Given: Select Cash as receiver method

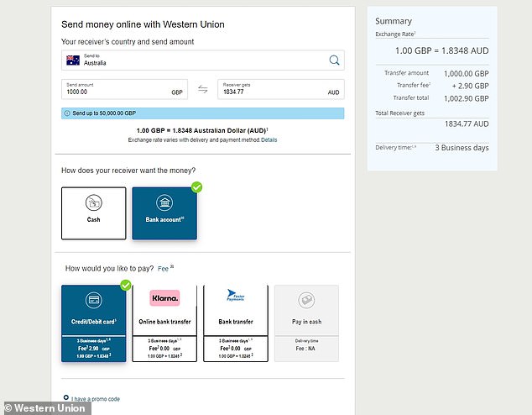Looking at the screenshot, I should coord(94,213).
